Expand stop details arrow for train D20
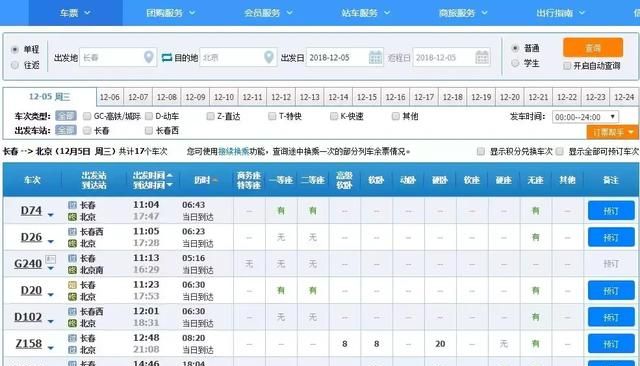640x366 pixels. (51, 295)
